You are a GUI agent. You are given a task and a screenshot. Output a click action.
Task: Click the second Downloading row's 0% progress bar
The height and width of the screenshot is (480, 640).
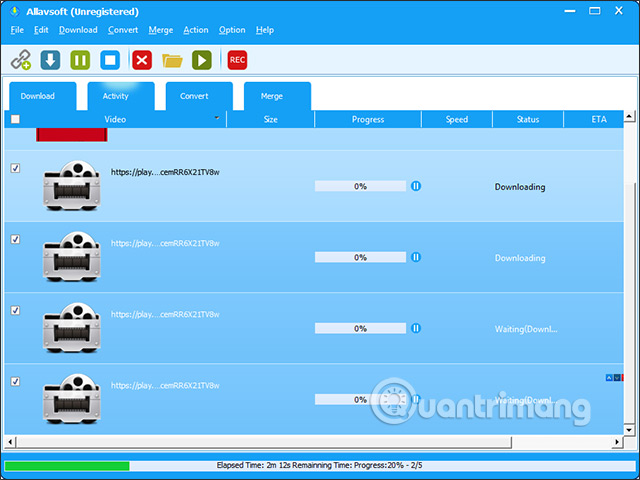point(360,257)
